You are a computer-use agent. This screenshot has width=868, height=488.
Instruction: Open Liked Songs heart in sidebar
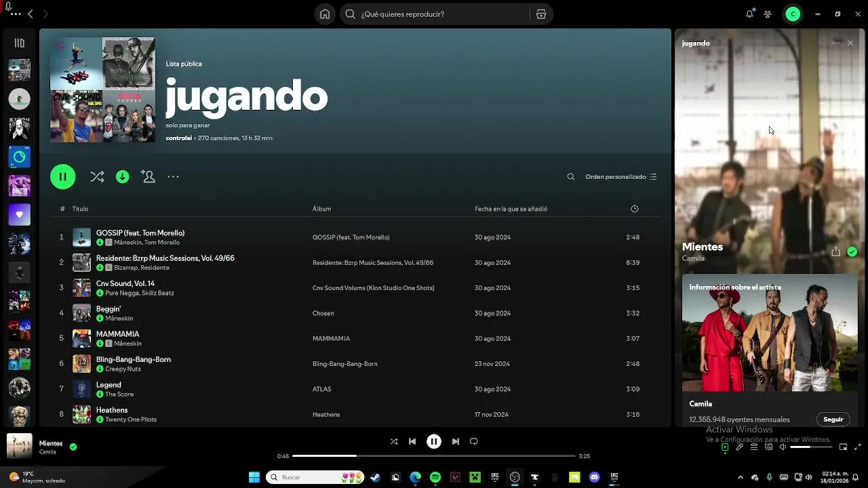[19, 214]
